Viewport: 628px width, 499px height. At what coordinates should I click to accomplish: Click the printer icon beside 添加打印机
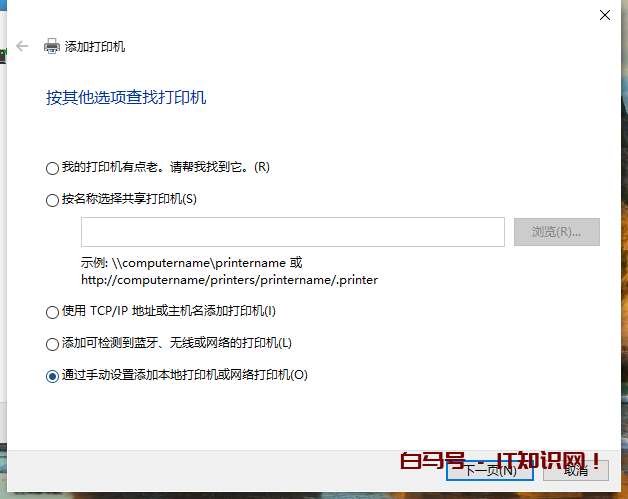(x=51, y=46)
